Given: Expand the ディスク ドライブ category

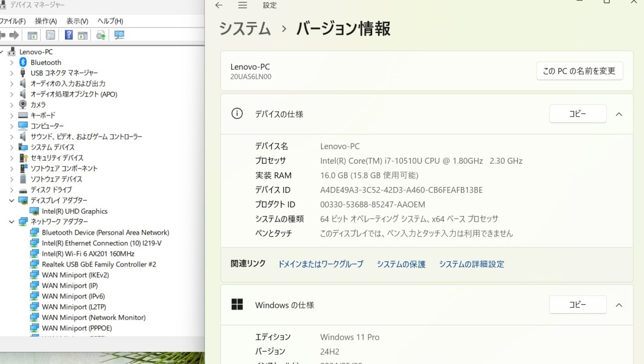Looking at the screenshot, I should pos(12,190).
